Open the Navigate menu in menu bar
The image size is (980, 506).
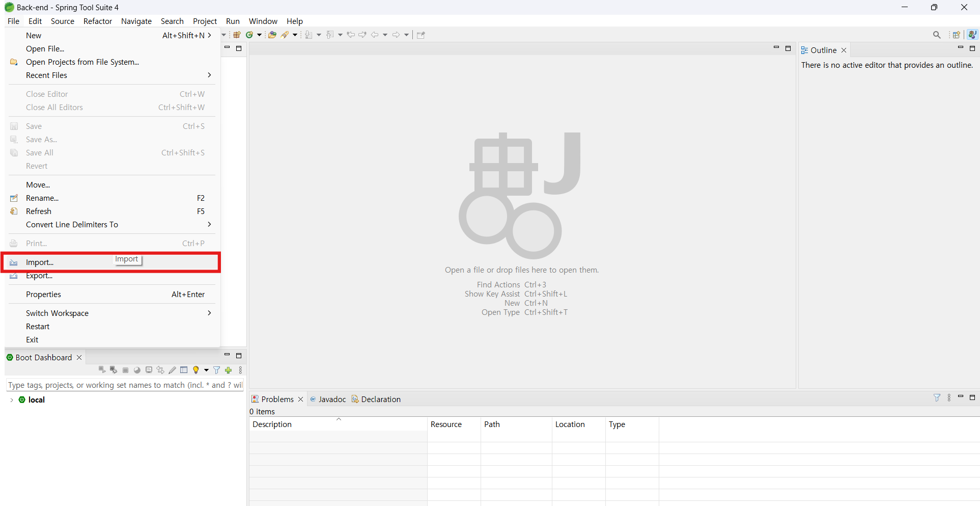(136, 21)
